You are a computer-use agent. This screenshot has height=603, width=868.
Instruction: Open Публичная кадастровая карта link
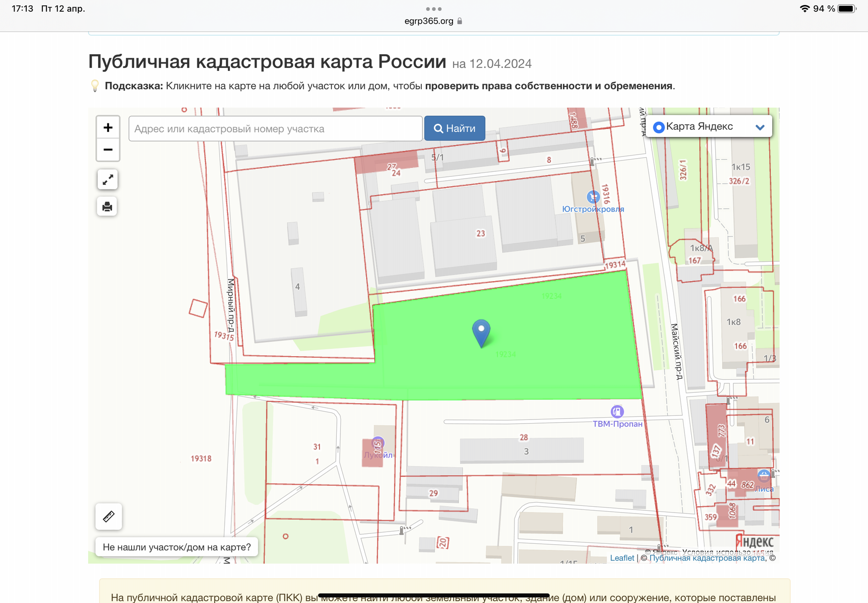pyautogui.click(x=707, y=558)
